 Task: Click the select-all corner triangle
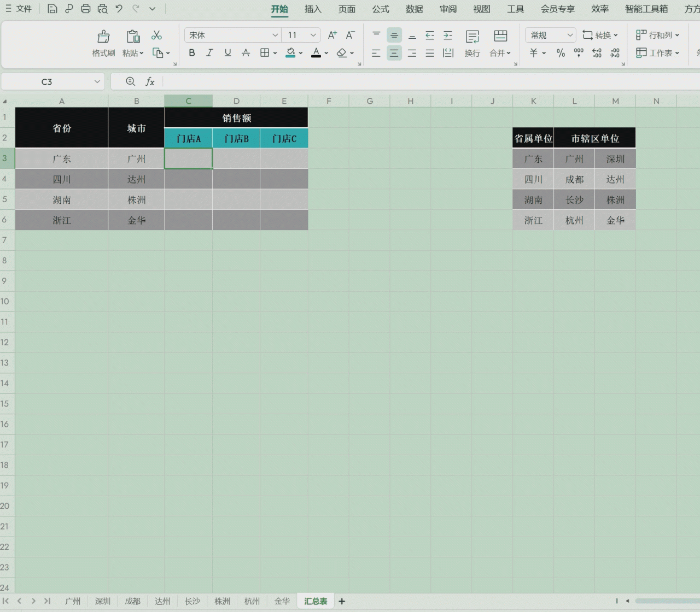click(x=5, y=101)
